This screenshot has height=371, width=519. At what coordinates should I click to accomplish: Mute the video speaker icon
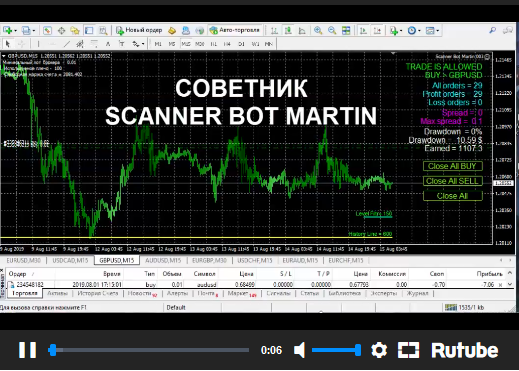point(299,350)
